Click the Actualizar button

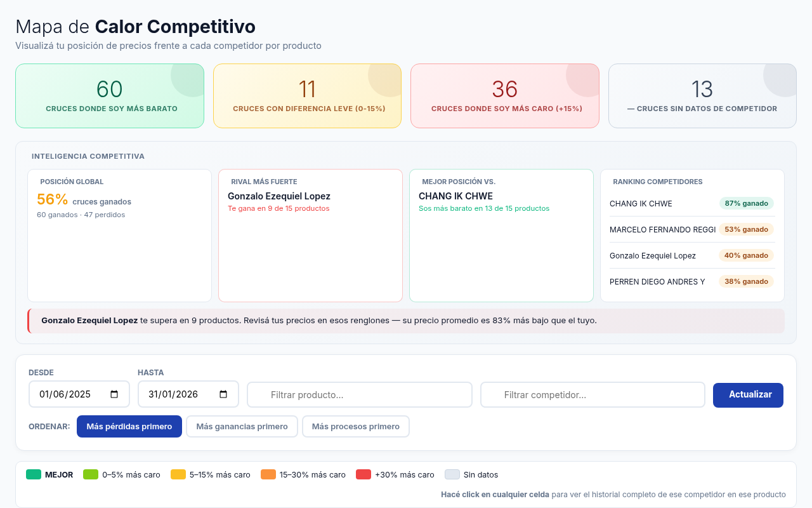748,395
